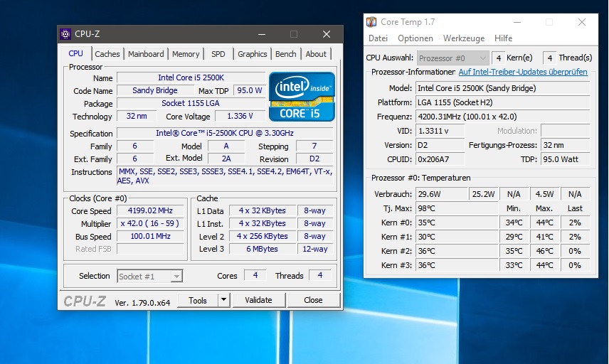Click the Level 3 12-way associativity value

point(315,249)
